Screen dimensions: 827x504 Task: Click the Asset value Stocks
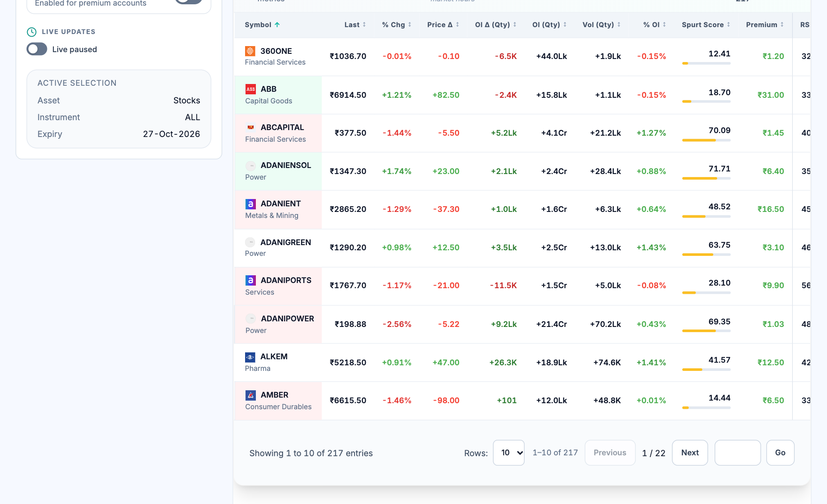pos(187,100)
